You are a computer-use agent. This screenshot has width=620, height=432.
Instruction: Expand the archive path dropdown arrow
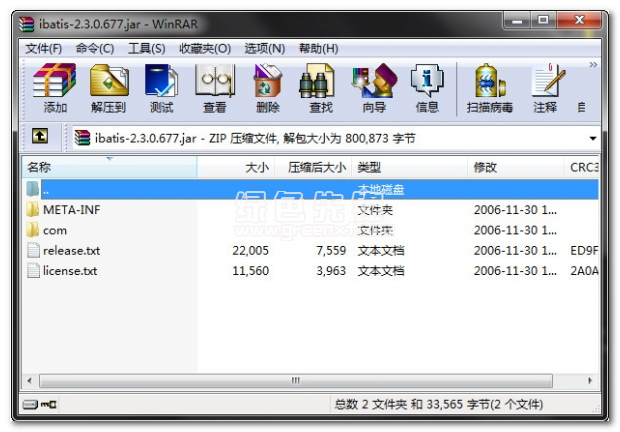pyautogui.click(x=592, y=138)
